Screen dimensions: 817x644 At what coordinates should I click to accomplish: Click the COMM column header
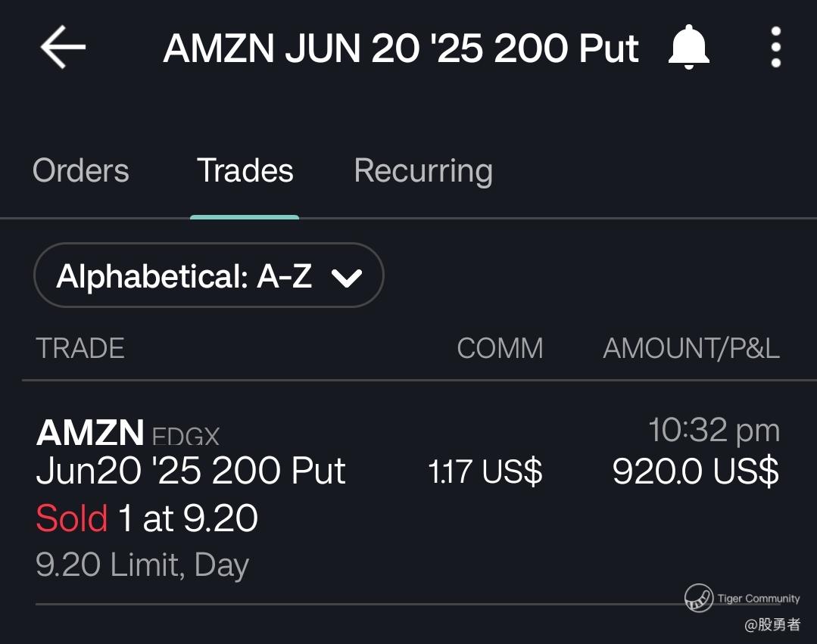click(500, 348)
